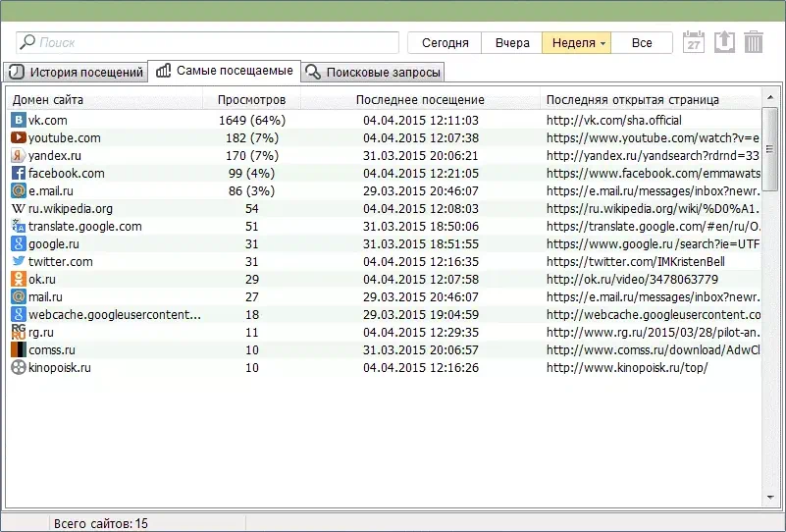
Task: Switch to Поисковые запросы tab
Action: click(373, 73)
